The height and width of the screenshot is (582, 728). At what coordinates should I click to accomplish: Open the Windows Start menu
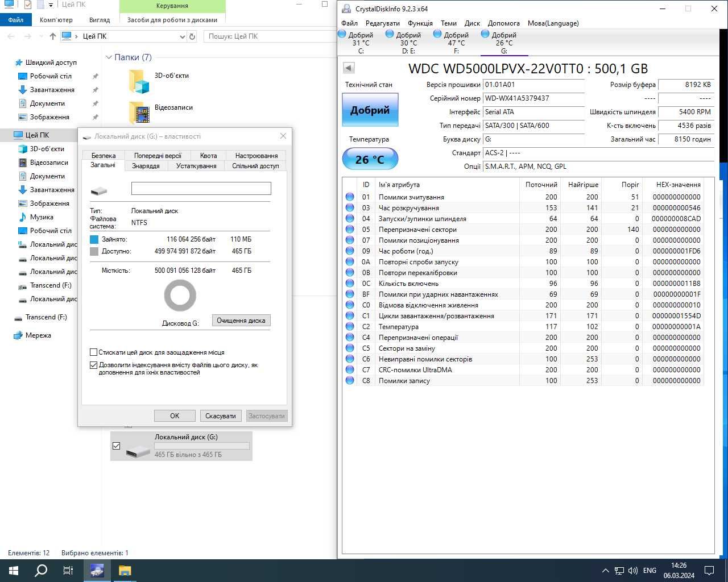tap(14, 571)
